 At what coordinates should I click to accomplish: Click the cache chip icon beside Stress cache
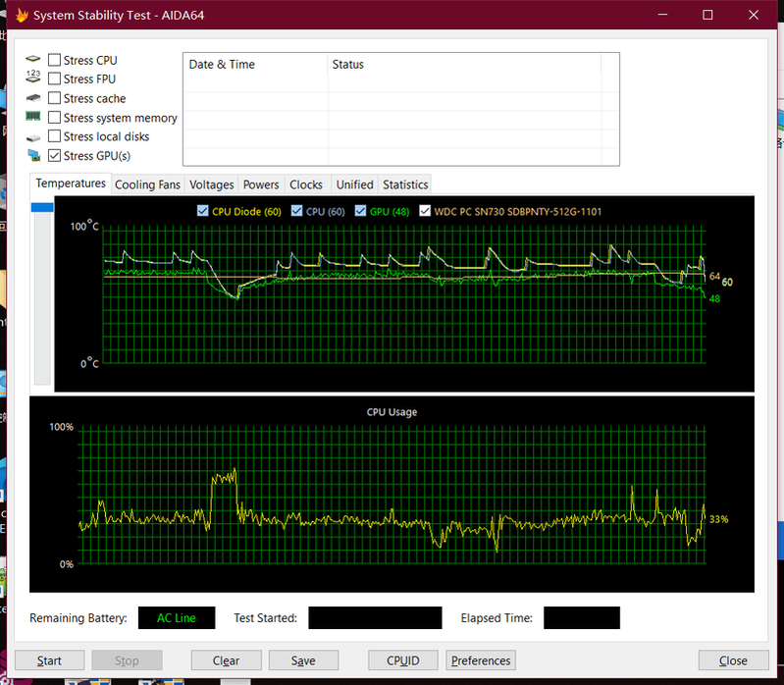point(33,98)
